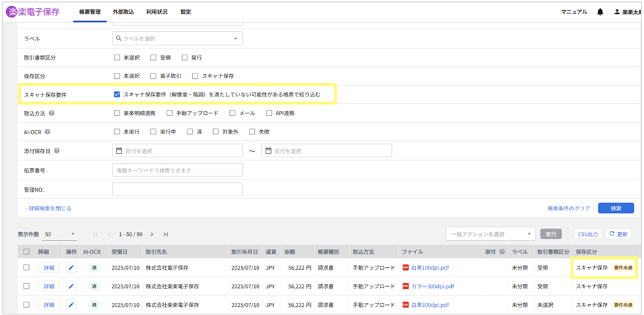Viewport: 644px width, 315px height.
Task: Open the 白黒100dpi.pdf file
Action: (430, 268)
